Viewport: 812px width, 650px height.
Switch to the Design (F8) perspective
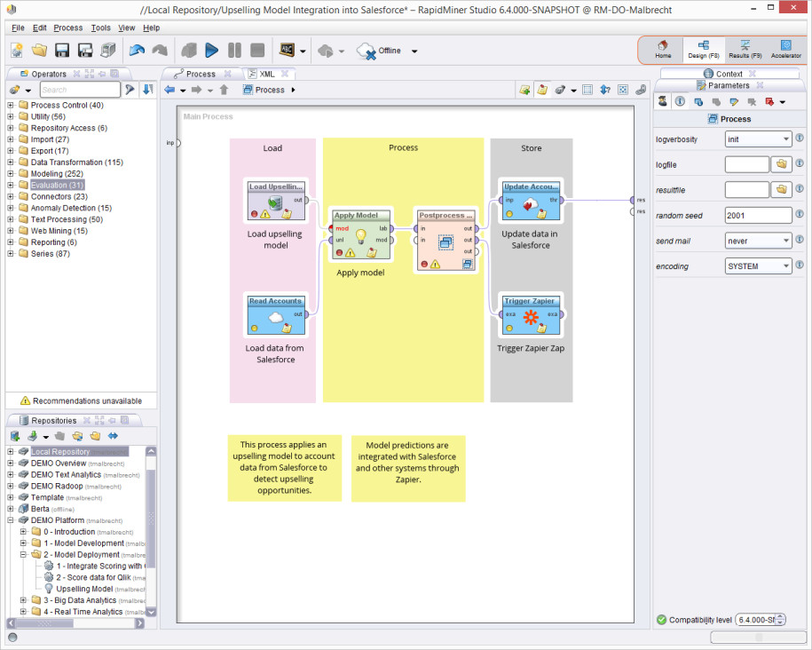(x=703, y=50)
